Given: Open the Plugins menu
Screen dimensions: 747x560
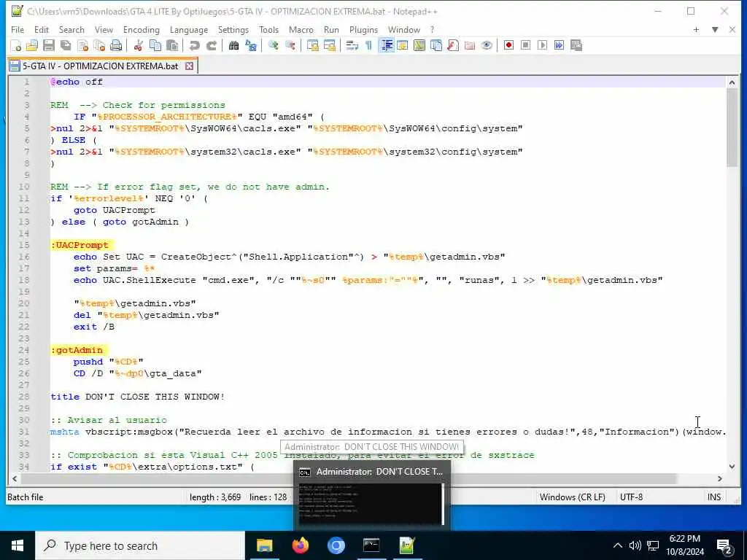Looking at the screenshot, I should coord(363,29).
